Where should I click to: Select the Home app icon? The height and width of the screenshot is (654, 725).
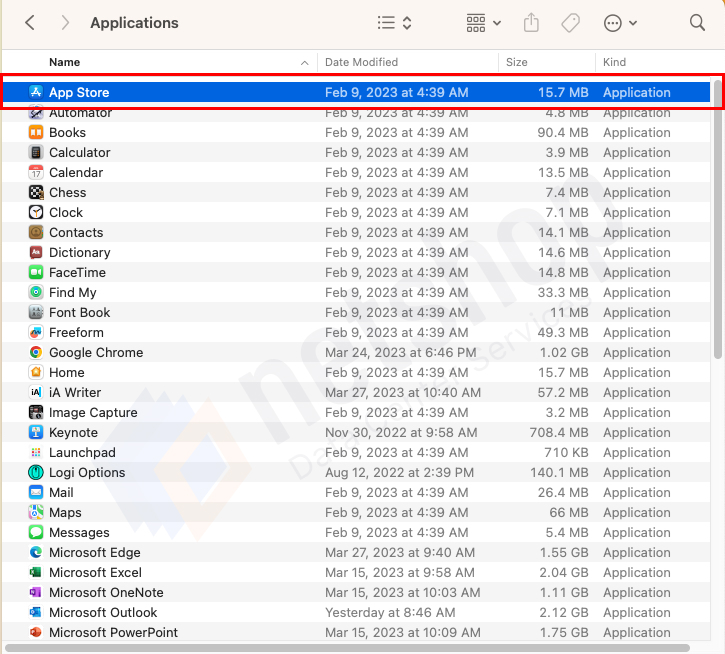pos(36,372)
